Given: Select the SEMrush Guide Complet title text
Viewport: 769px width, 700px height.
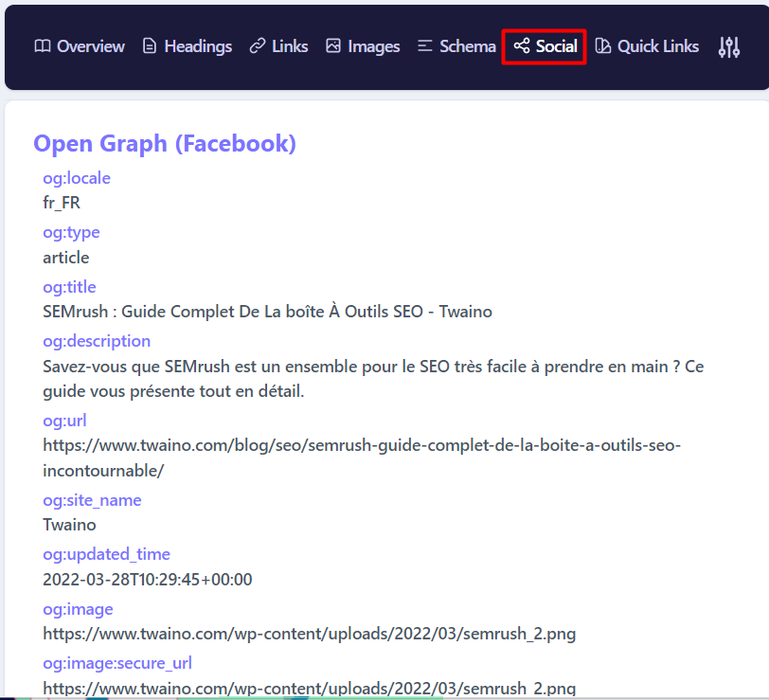Looking at the screenshot, I should click(267, 312).
